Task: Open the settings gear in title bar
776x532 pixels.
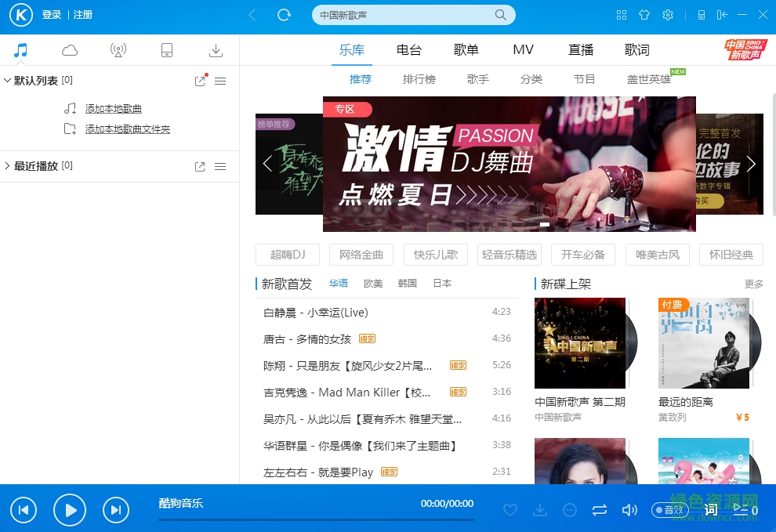Action: pos(668,14)
